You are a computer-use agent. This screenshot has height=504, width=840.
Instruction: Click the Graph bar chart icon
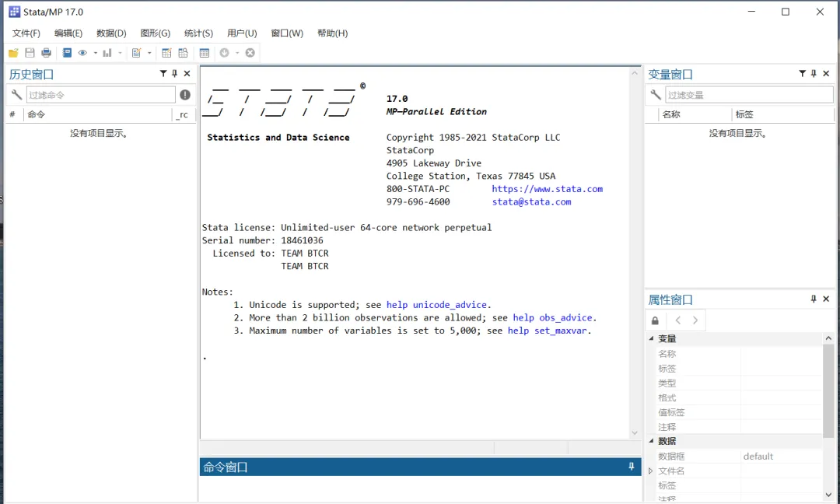(x=107, y=52)
